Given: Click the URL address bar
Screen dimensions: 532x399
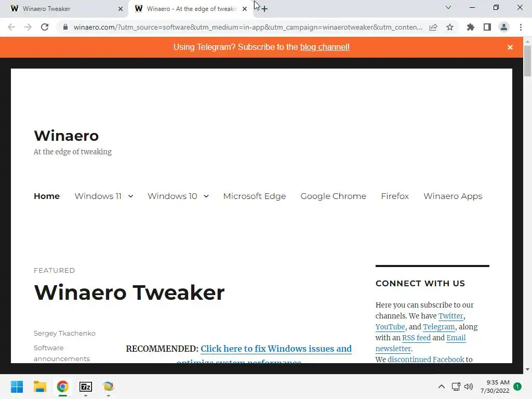Looking at the screenshot, I should coord(248,27).
